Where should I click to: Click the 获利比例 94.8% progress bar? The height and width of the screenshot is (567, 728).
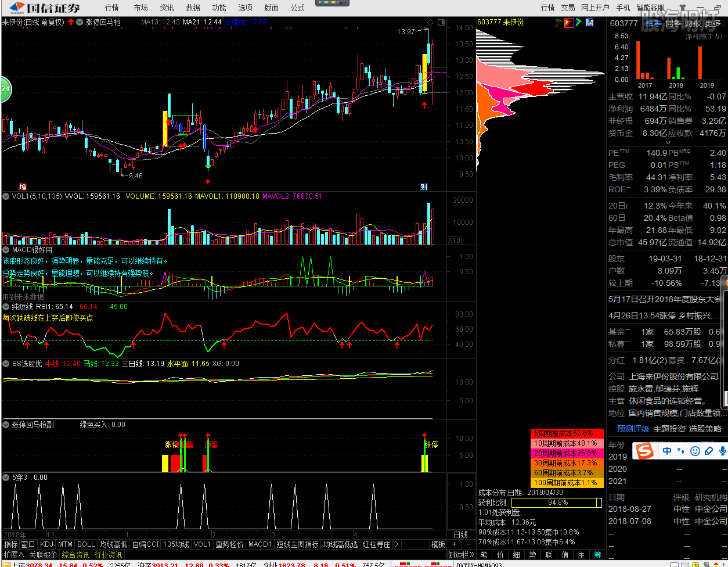tap(556, 503)
